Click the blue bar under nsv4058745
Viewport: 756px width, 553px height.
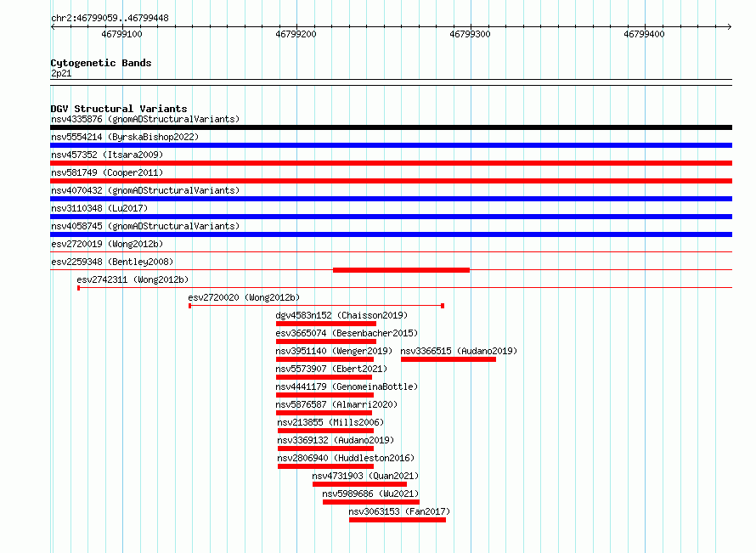tap(391, 234)
